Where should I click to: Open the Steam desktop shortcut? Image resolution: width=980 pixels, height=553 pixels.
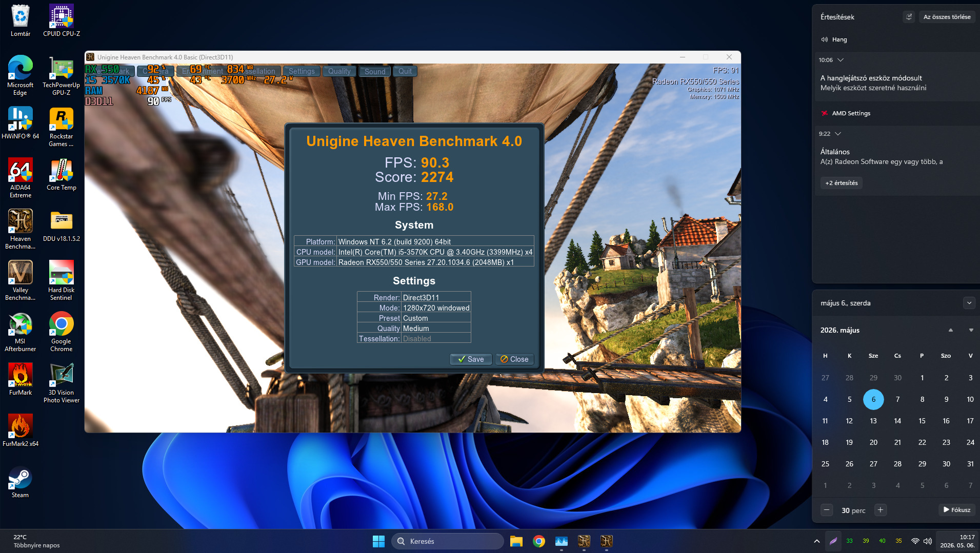tap(20, 482)
